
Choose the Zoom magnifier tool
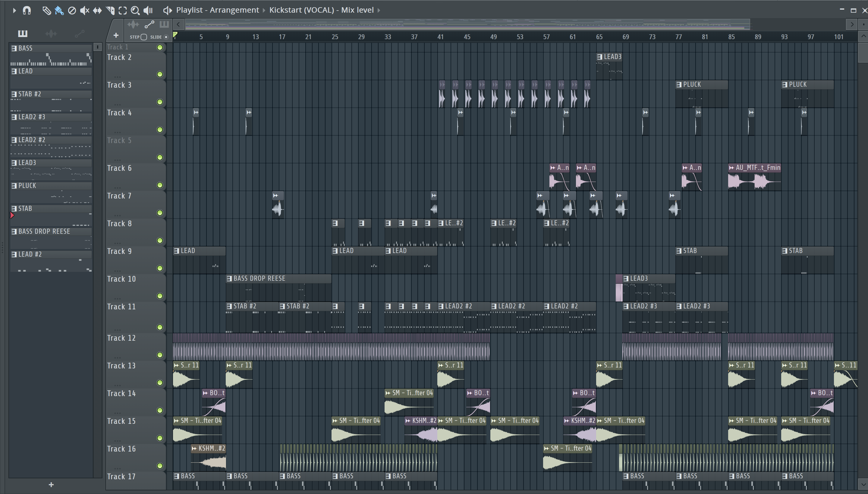(135, 11)
